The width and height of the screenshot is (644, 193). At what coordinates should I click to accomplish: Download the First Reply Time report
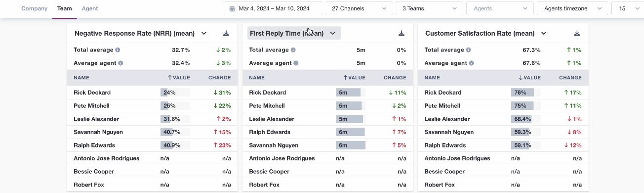(402, 33)
